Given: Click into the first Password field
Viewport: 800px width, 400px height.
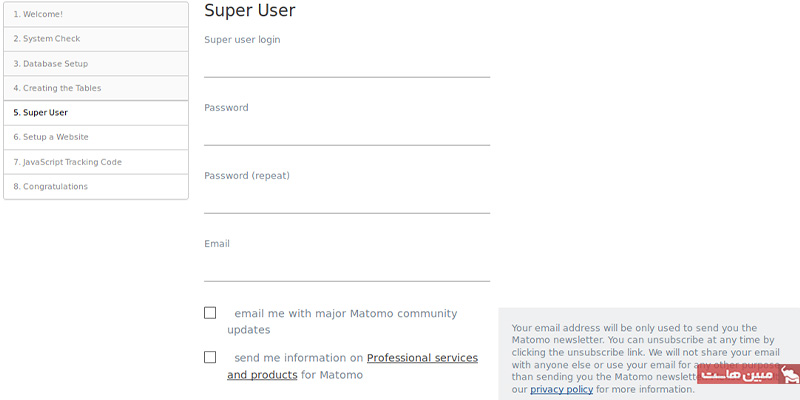Looking at the screenshot, I should click(x=346, y=132).
